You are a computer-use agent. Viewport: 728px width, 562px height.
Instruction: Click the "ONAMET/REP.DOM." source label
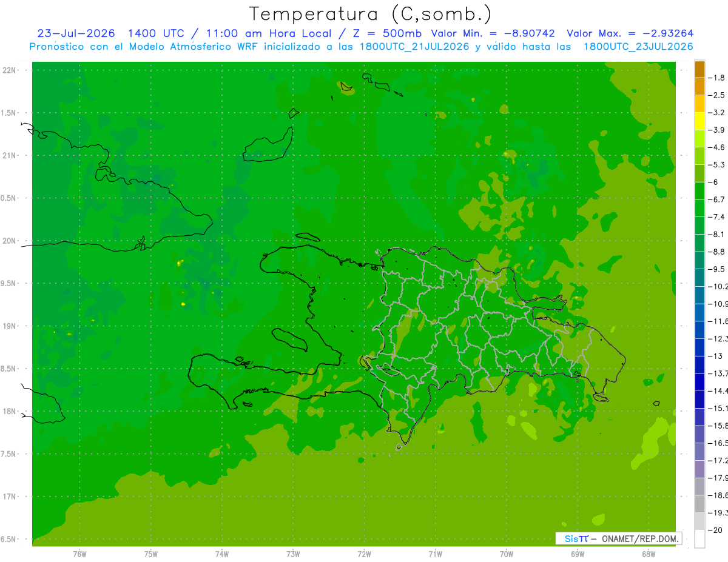(641, 538)
